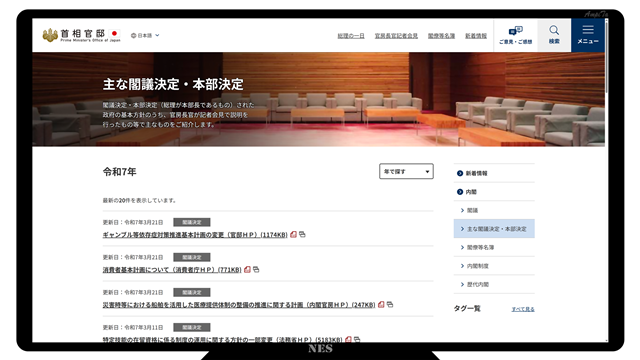Open the メニュー hamburger menu
The width and height of the screenshot is (640, 360).
588,35
